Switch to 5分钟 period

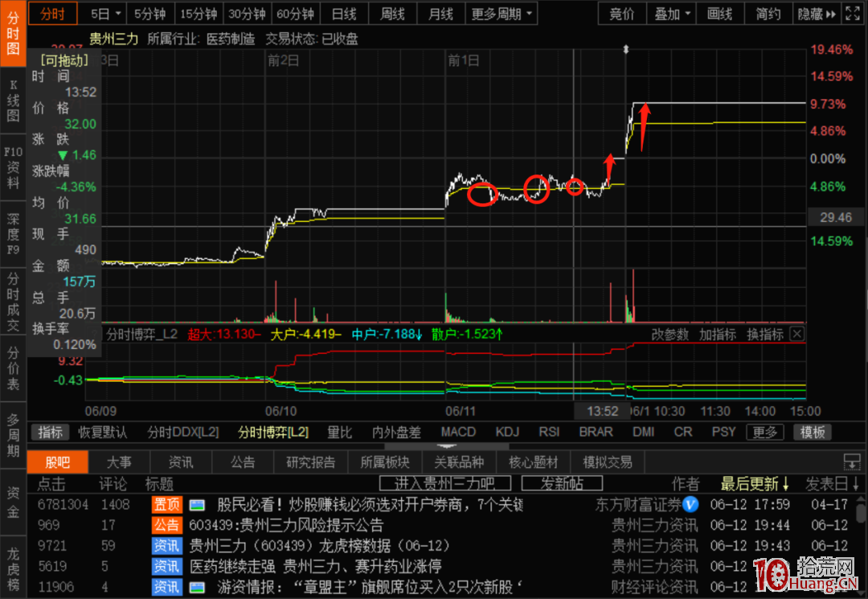[150, 14]
